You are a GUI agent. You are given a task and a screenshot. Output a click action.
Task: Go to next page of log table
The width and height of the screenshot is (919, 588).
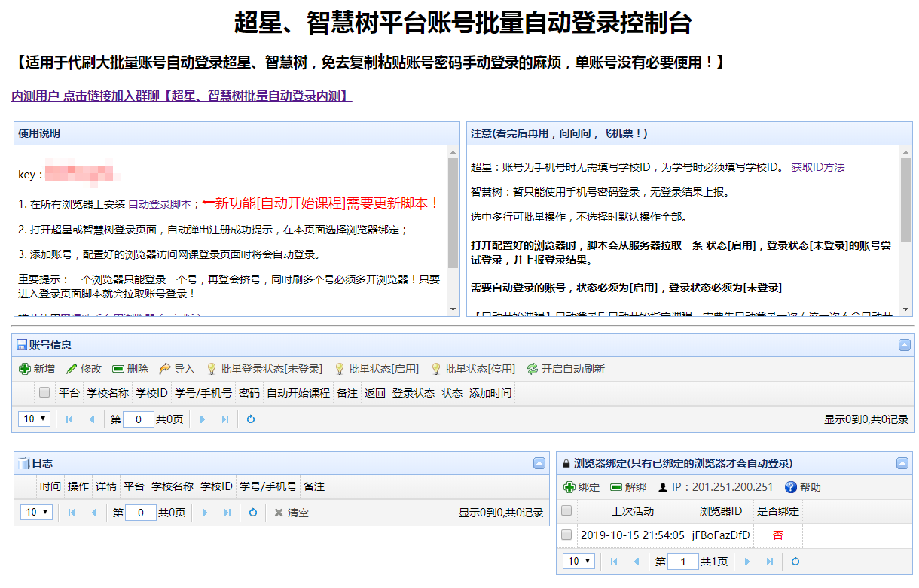(x=204, y=513)
